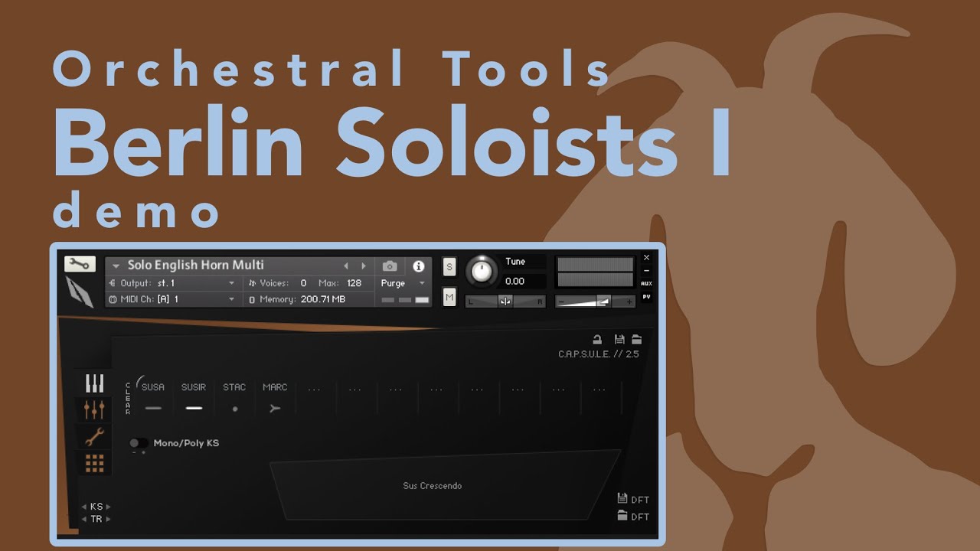The image size is (980, 551).
Task: Open the instrument info with the 'i' icon
Action: point(418,266)
